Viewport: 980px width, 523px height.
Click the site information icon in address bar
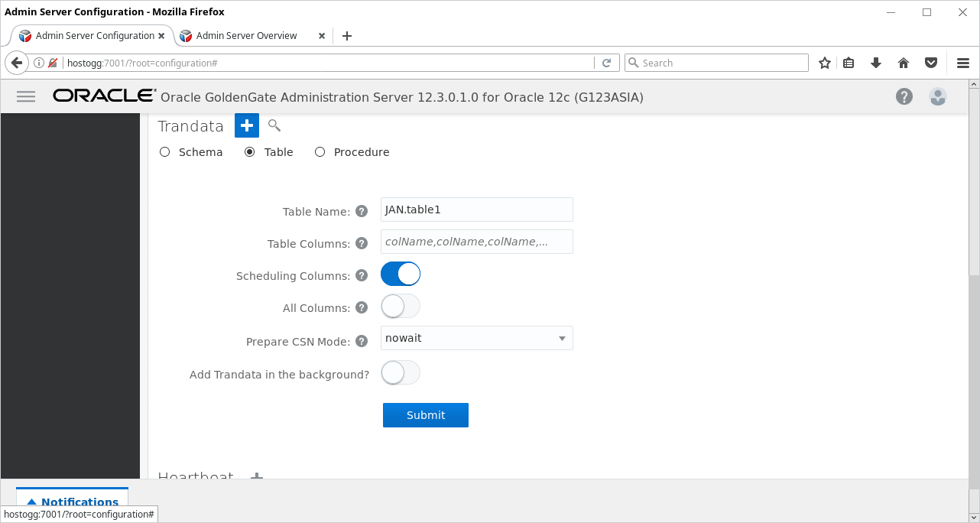pos(39,63)
